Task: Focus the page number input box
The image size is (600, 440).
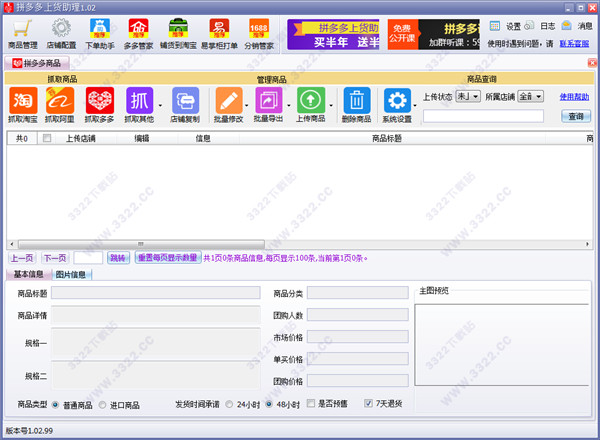Action: [x=88, y=258]
